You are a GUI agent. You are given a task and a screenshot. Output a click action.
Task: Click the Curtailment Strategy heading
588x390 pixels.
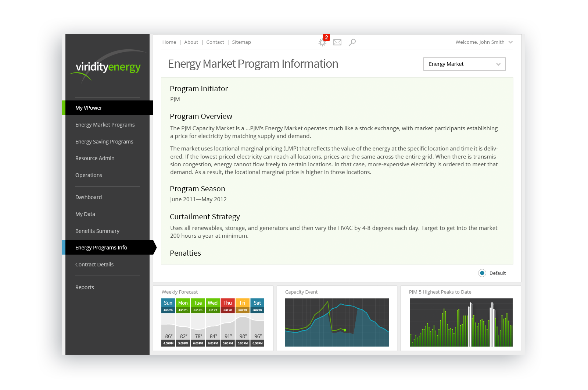(x=205, y=217)
